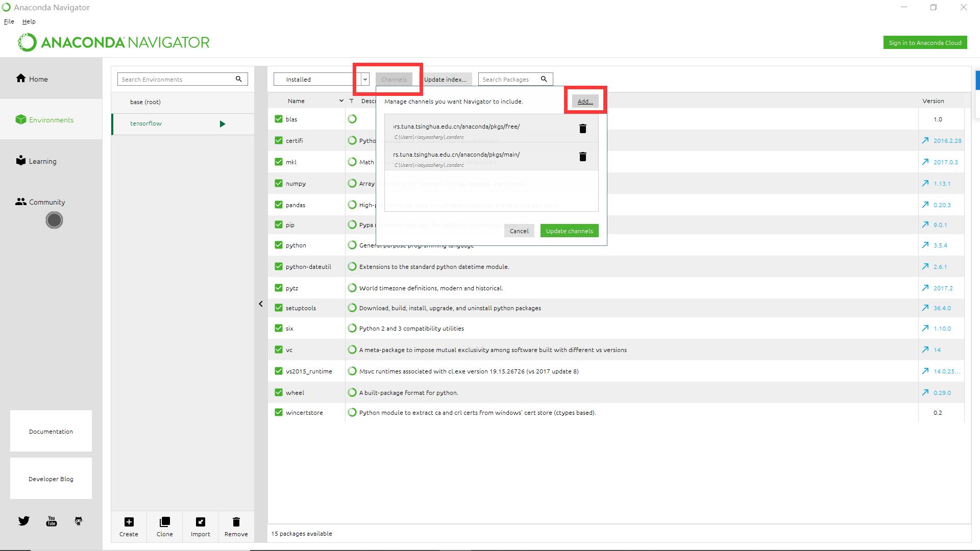Uncheck the numpy package checkbox
Screen dimensions: 980x551
pyautogui.click(x=279, y=183)
